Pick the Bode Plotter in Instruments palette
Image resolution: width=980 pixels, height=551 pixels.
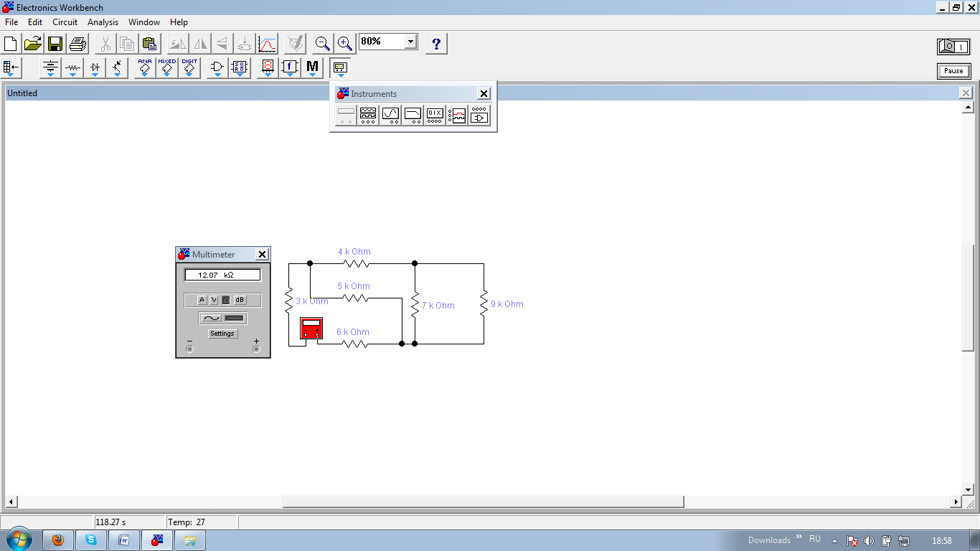point(413,115)
